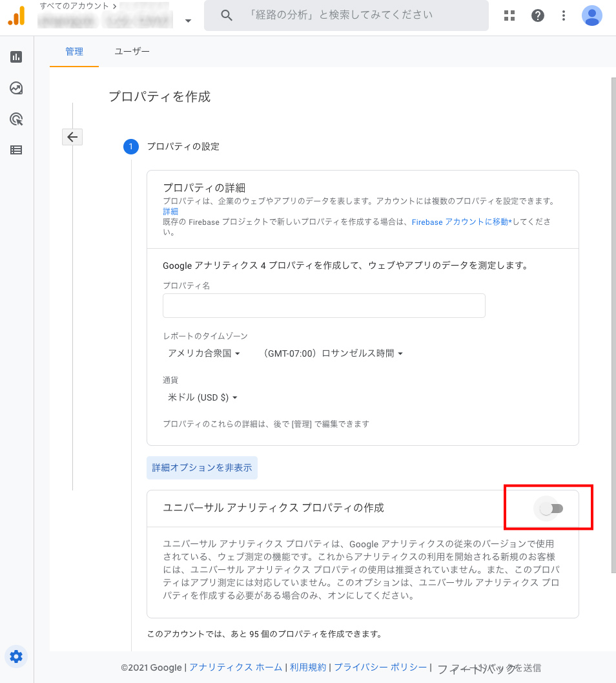Viewport: 616px width, 683px height.
Task: Click the プロパティ名 input field
Action: pyautogui.click(x=324, y=306)
